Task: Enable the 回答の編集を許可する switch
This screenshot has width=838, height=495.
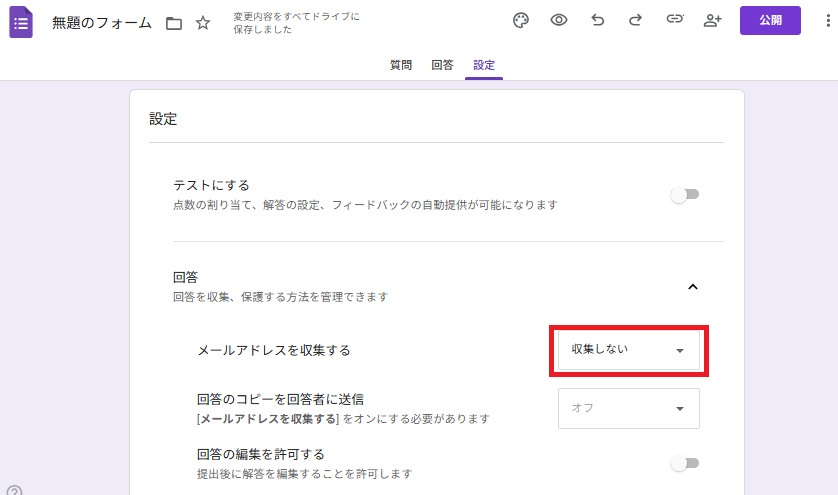Action: (685, 463)
